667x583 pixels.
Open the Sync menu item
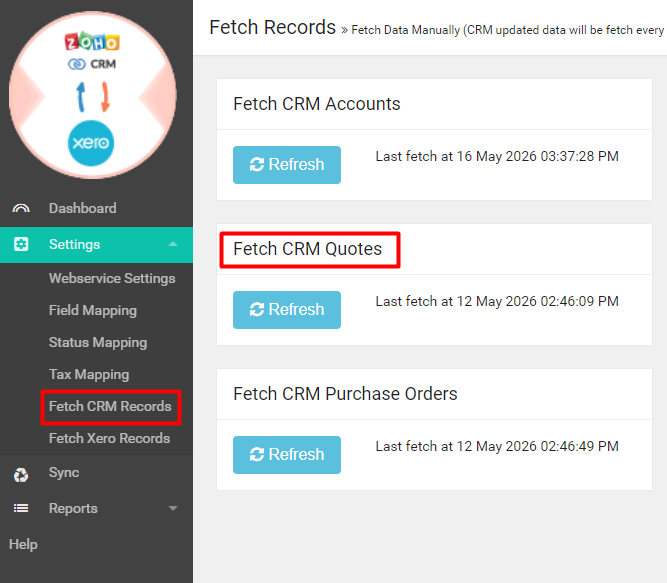[64, 472]
